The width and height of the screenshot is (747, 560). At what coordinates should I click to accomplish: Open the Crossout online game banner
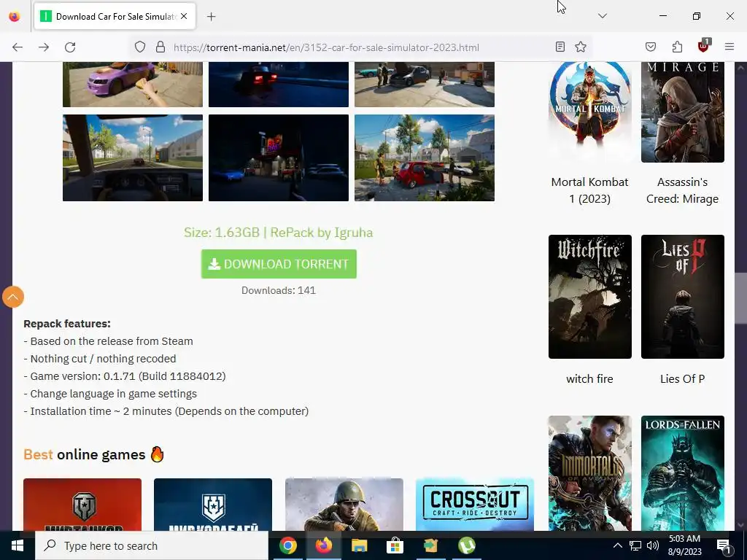474,505
